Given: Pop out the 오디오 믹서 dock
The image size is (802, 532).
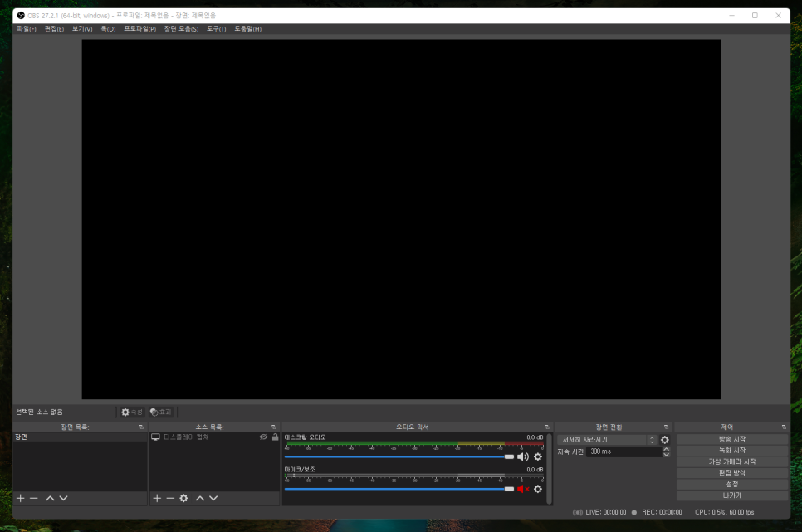Looking at the screenshot, I should pyautogui.click(x=547, y=427).
